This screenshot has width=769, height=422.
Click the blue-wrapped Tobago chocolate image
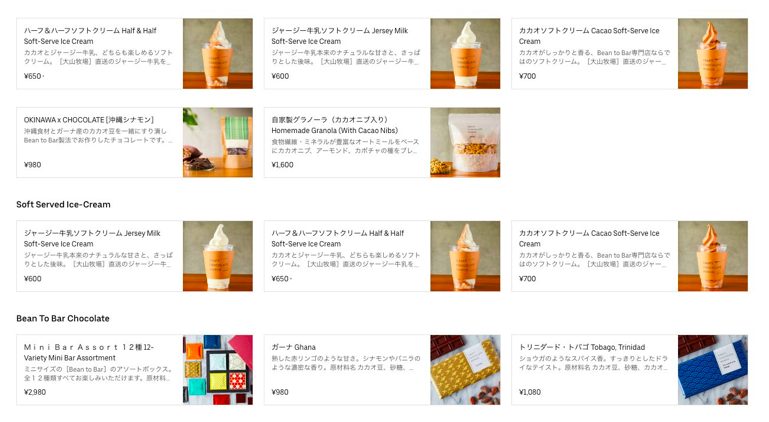tap(713, 370)
